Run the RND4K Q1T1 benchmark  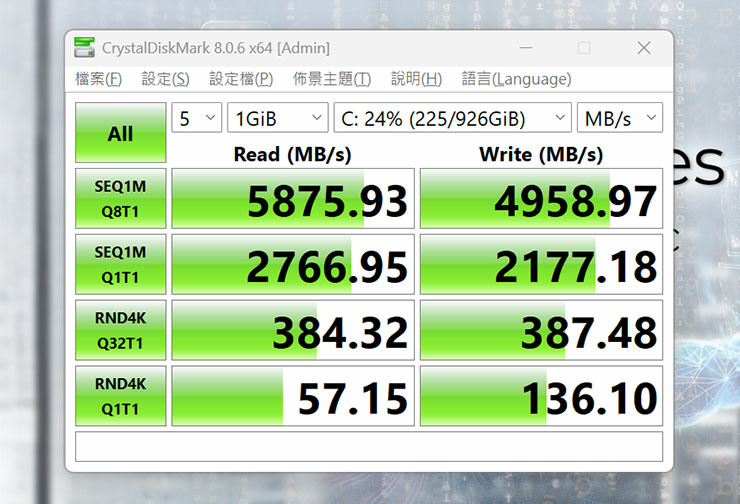(120, 396)
